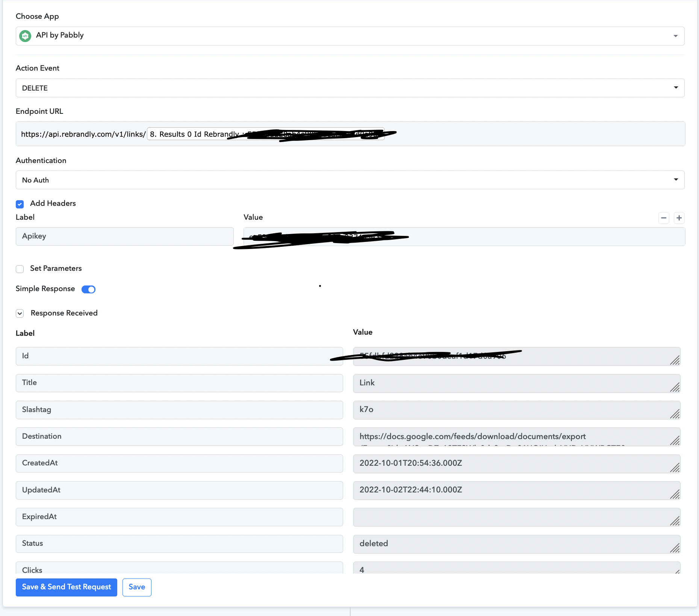Grab the resize handle of Link value field
This screenshot has width=699, height=616.
[x=675, y=387]
